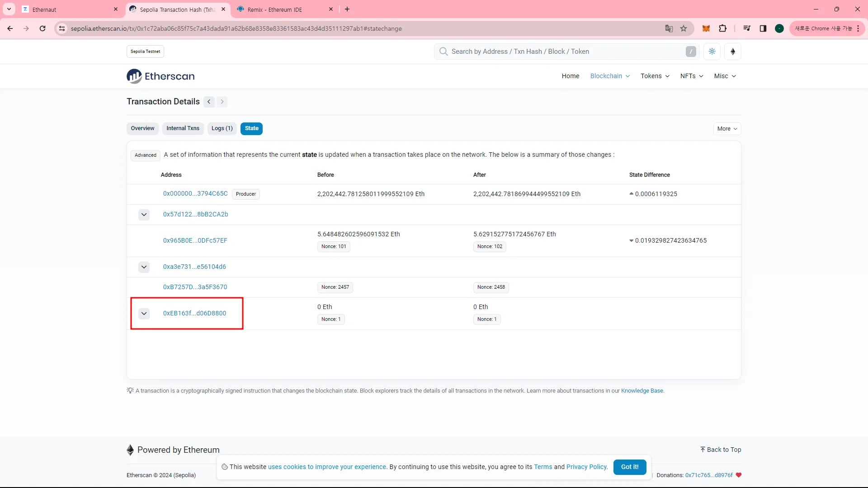868x488 pixels.
Task: Close the Sepolia Transaction Hash tab
Action: [x=223, y=9]
